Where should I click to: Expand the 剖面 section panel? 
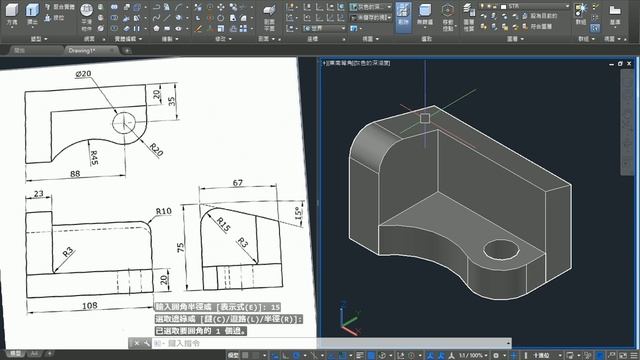click(267, 39)
